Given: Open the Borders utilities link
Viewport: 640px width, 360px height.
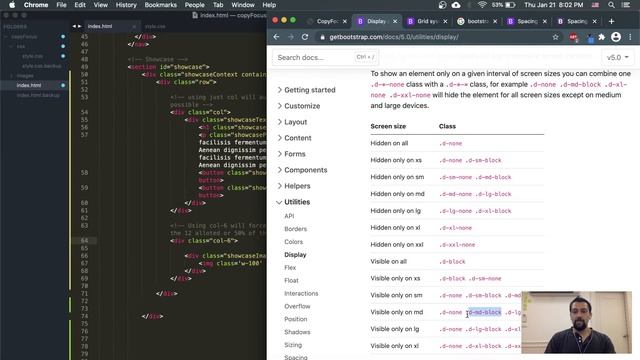Looking at the screenshot, I should [x=296, y=229].
